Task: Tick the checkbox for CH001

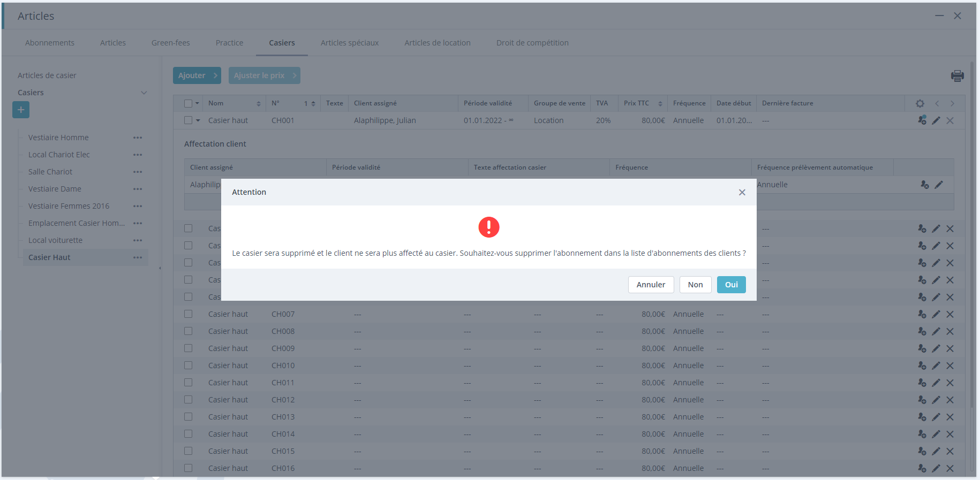Action: (188, 120)
